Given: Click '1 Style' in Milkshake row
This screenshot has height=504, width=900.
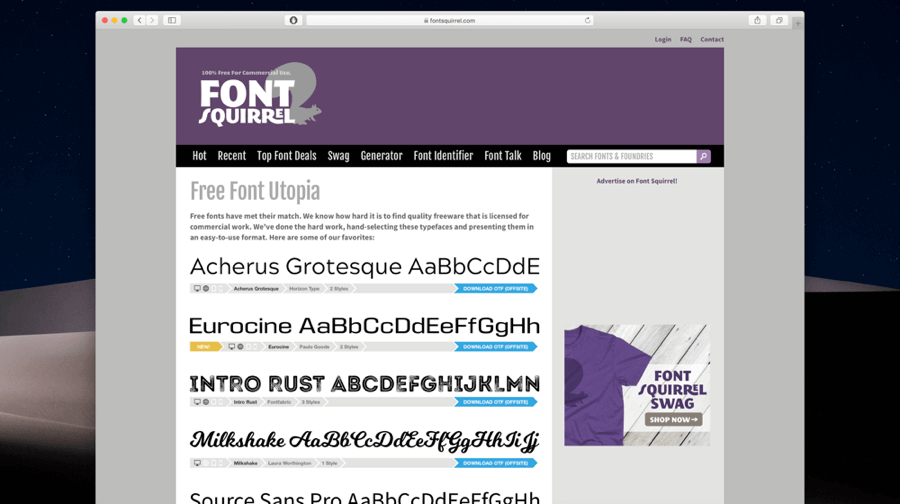Looking at the screenshot, I should point(329,463).
